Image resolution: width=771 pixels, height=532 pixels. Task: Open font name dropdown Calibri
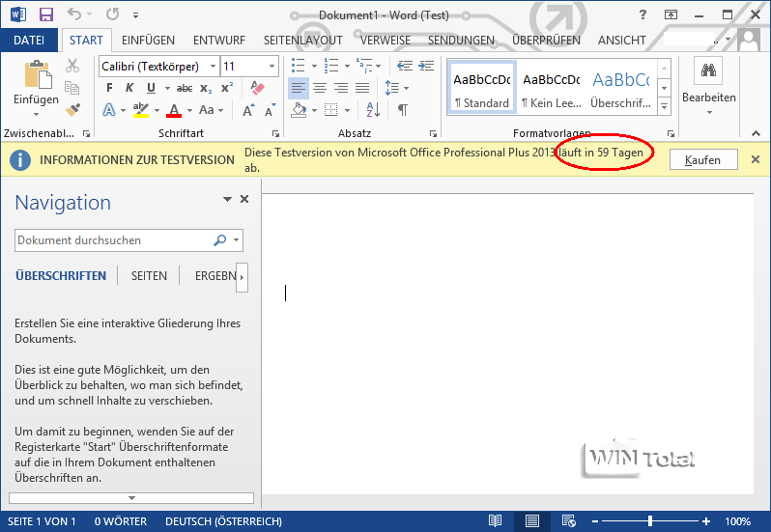coord(213,67)
